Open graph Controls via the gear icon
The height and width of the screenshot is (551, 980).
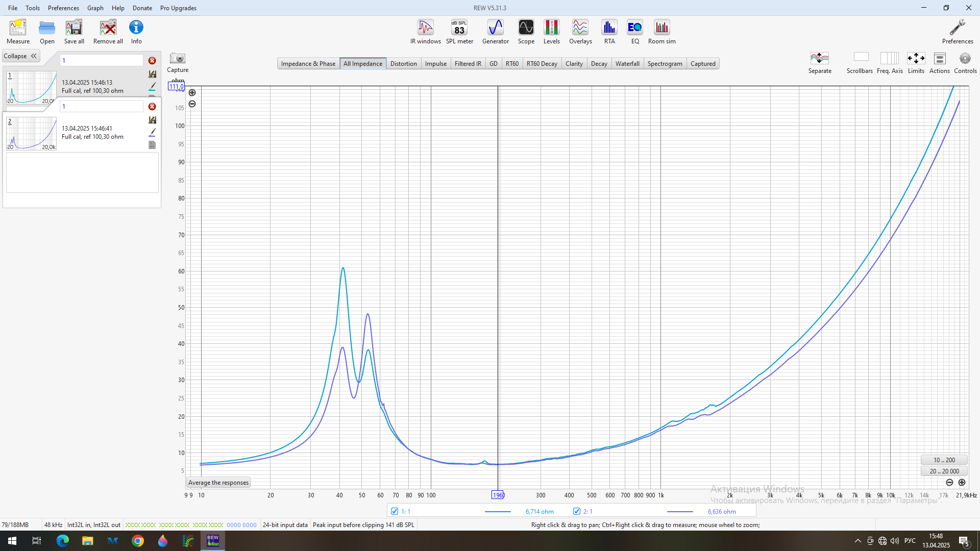pyautogui.click(x=965, y=63)
